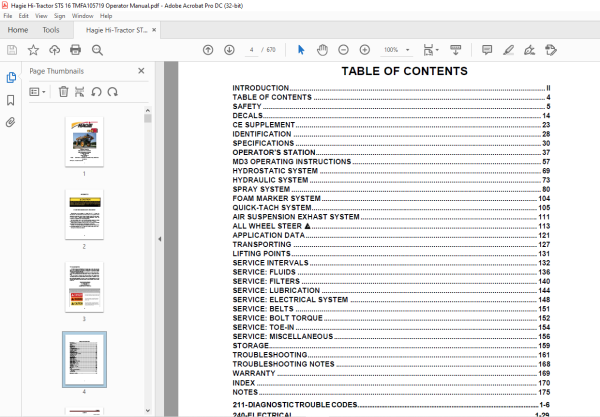Screen dimensions: 600x417
Task: Open TROUBLESHOOTING NOTES contents entry
Action: [x=391, y=364]
